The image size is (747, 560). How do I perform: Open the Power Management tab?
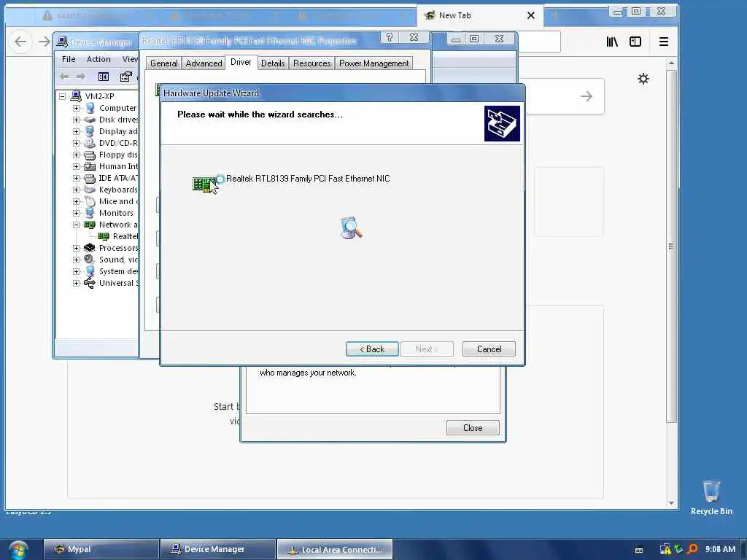tap(373, 63)
